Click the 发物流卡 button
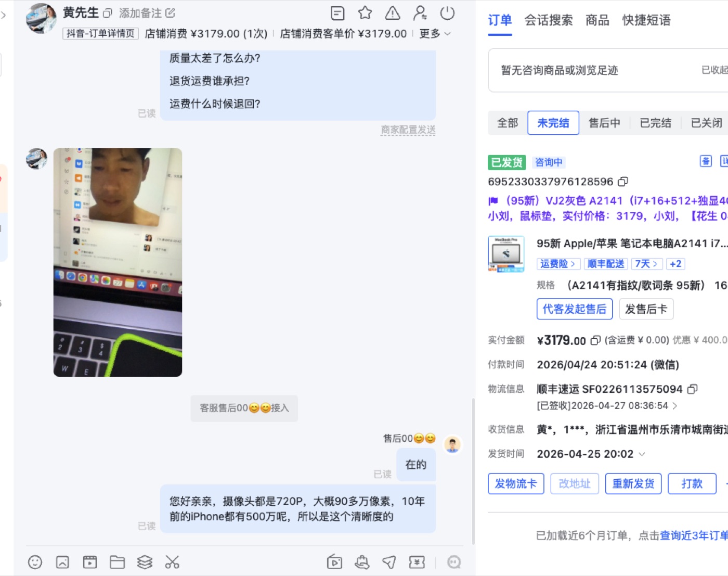Screen dimensions: 728x576 516,484
